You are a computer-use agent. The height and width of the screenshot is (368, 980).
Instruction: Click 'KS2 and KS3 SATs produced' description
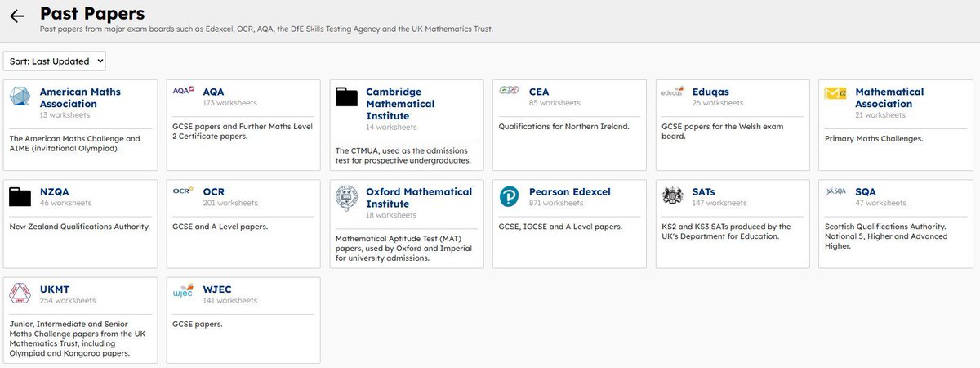[726, 231]
